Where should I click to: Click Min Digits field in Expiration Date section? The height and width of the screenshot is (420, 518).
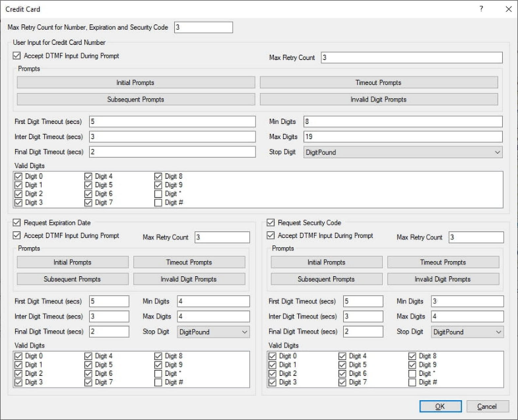coord(213,301)
